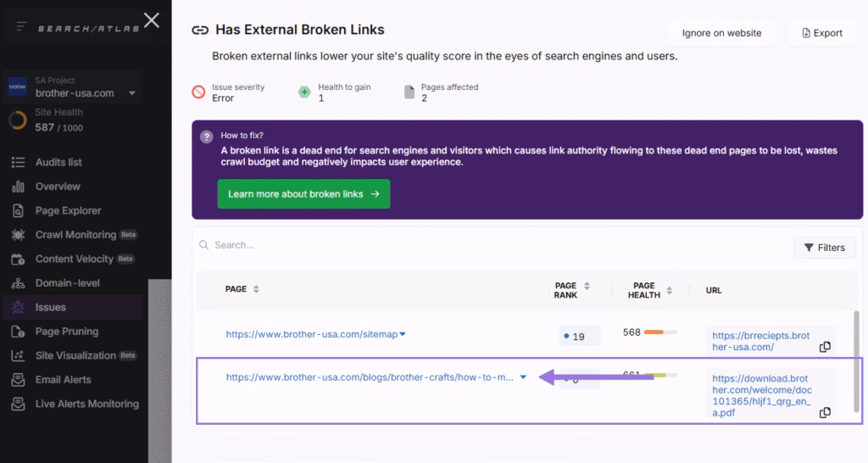
Task: Expand the sitemap page row dropdown arrow
Action: tap(403, 334)
